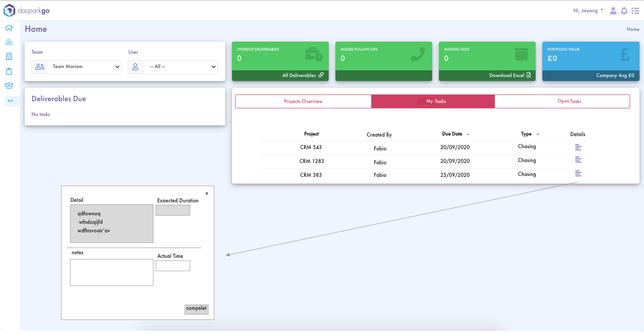
Task: Open the people group sidebar icon
Action: point(9,86)
